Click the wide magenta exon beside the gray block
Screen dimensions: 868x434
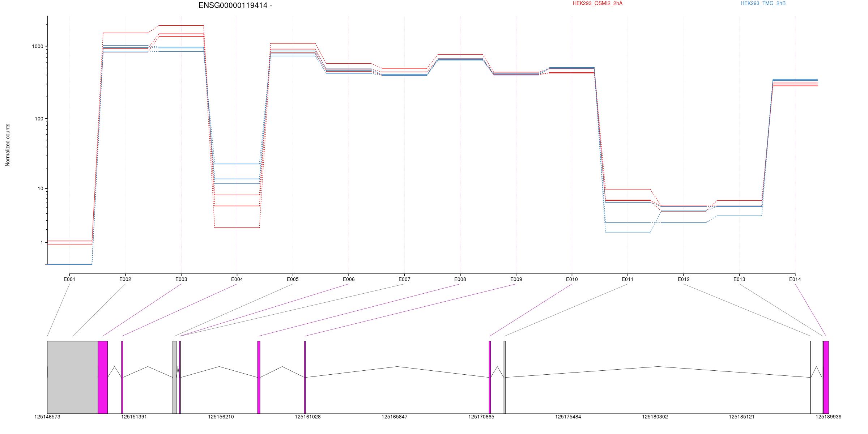point(103,377)
